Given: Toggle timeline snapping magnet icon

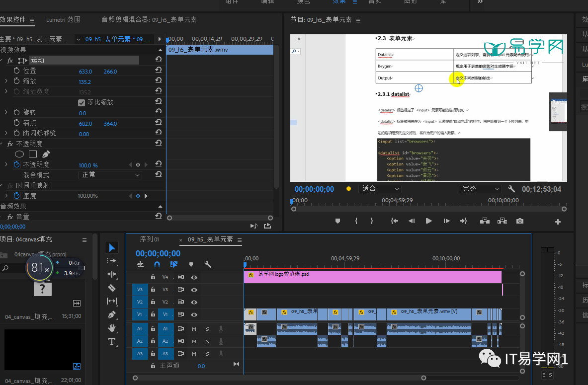Looking at the screenshot, I should (157, 265).
